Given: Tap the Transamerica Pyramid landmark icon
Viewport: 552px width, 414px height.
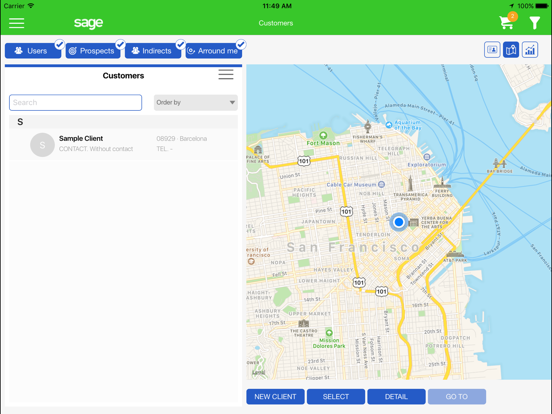Looking at the screenshot, I should 410,183.
